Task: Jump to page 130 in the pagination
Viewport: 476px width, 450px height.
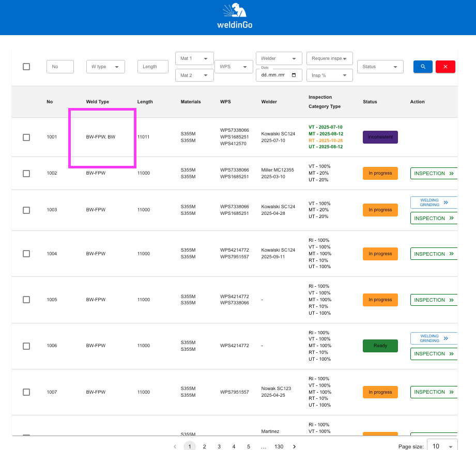Action: click(x=279, y=446)
